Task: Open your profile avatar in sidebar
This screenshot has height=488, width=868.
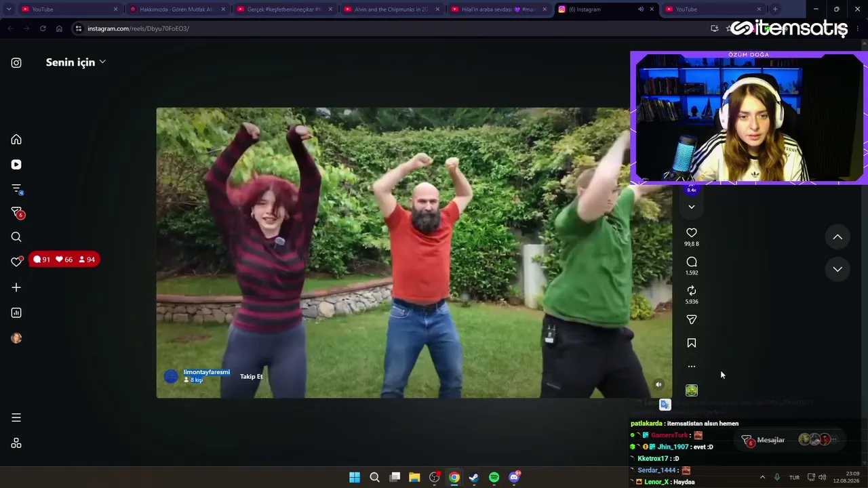Action: [x=16, y=338]
